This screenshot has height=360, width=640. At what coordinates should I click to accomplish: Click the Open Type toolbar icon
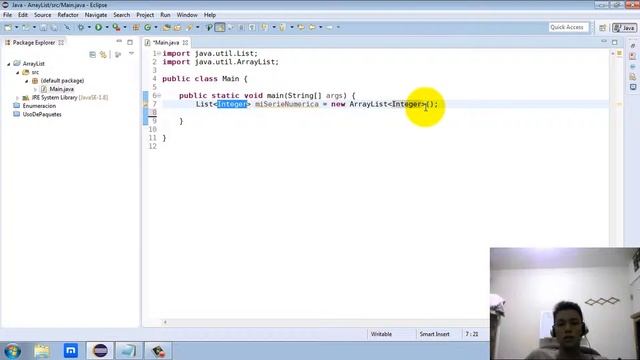click(166, 27)
